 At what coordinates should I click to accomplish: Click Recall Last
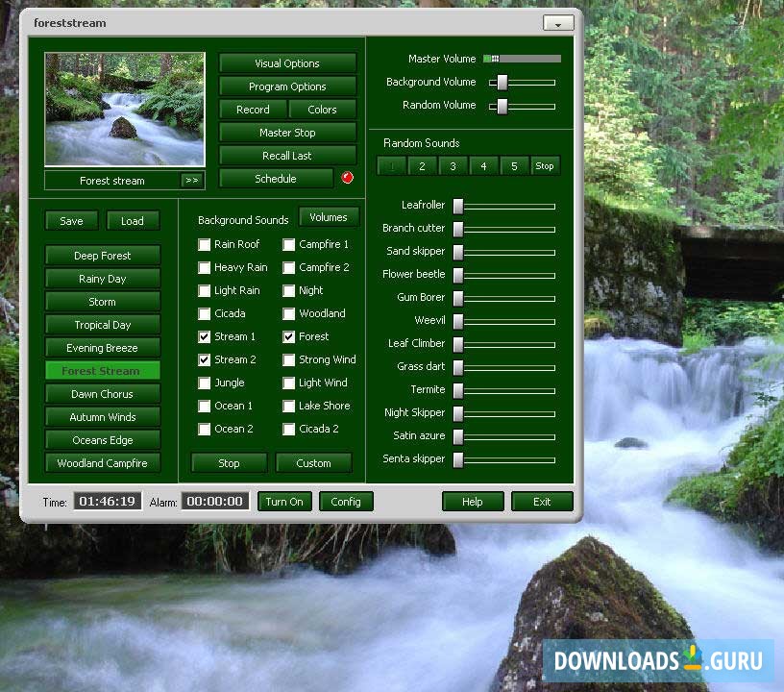tap(287, 156)
